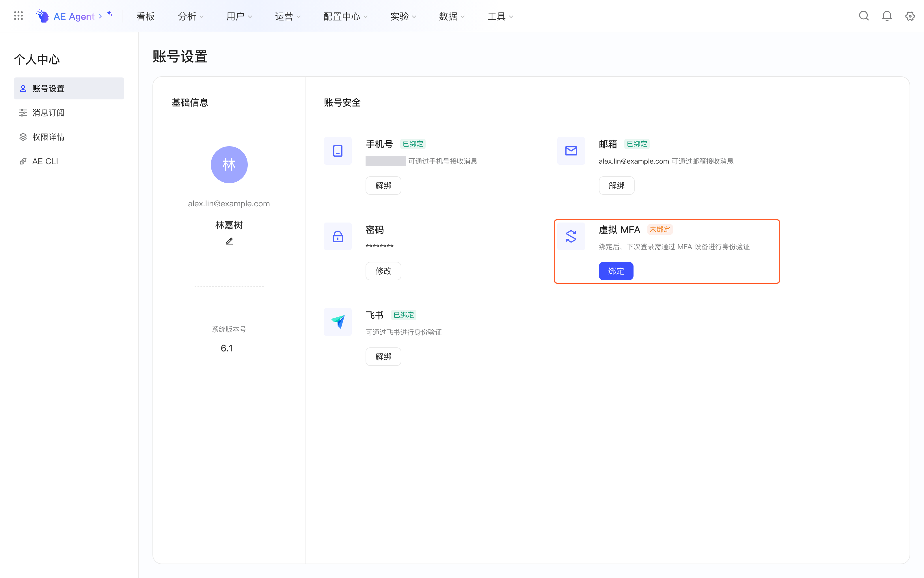Open 消息订阅 in the sidebar
924x578 pixels.
[69, 113]
